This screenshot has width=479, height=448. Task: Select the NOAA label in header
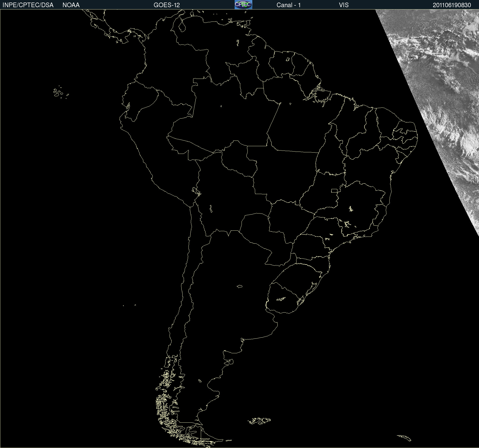tap(71, 5)
